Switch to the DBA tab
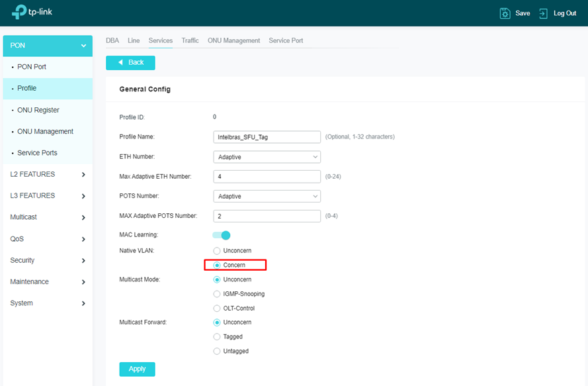Viewport: 588px width, 386px height. click(x=112, y=40)
